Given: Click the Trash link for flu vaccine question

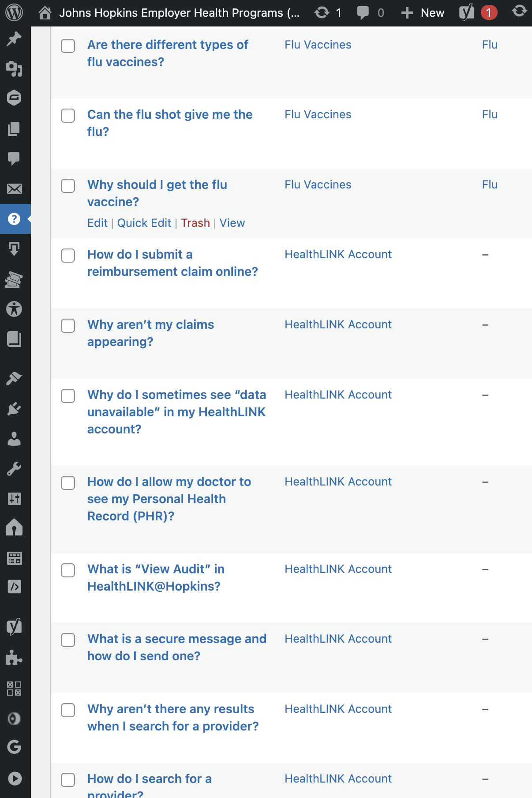Looking at the screenshot, I should pyautogui.click(x=195, y=223).
